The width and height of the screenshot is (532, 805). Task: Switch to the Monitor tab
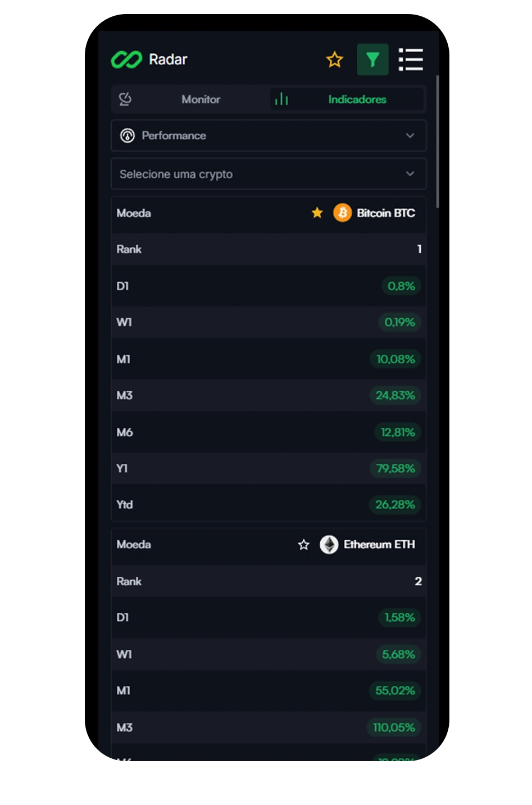[201, 100]
